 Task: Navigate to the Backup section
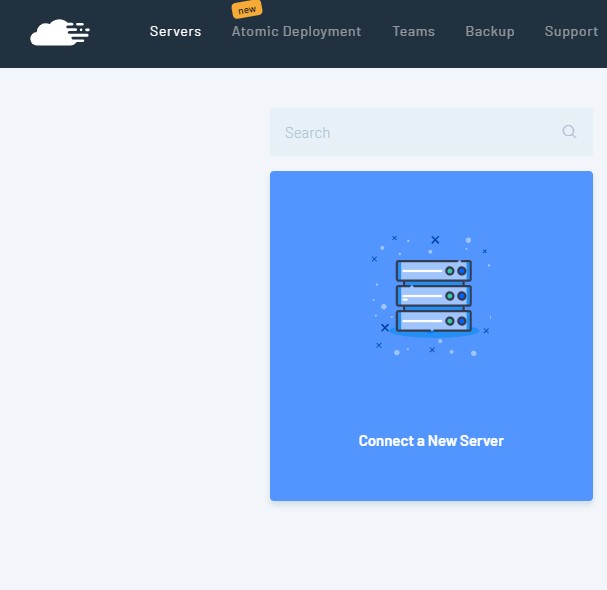pos(490,31)
